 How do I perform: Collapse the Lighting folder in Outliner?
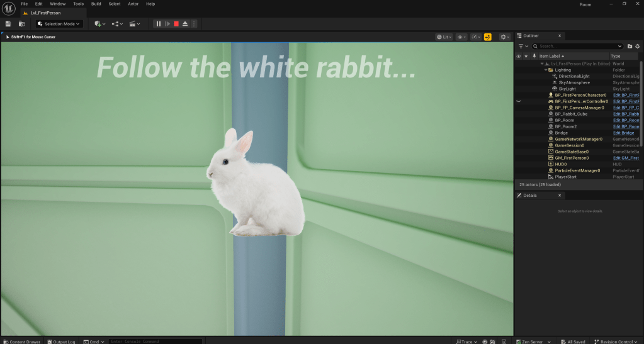point(545,70)
